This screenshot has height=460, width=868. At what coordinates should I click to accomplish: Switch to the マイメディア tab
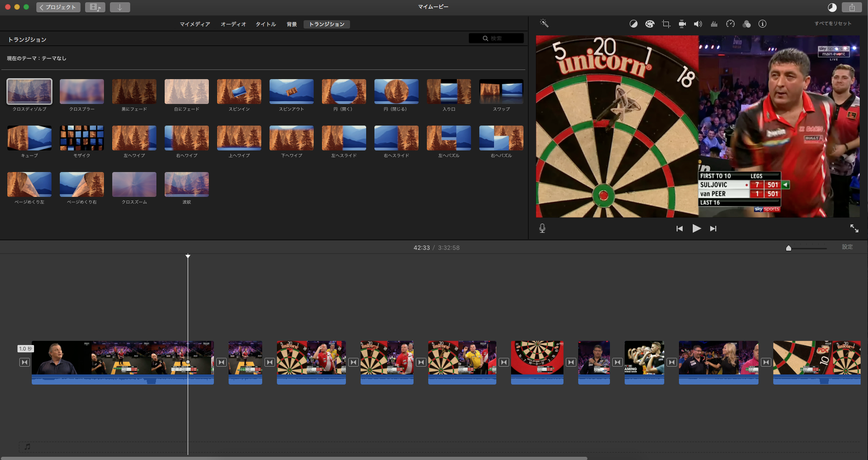(x=195, y=24)
